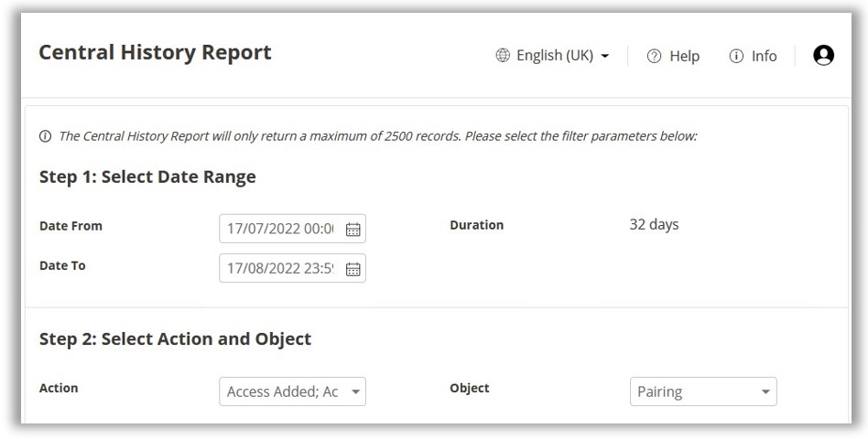Open the Date To calendar picker icon

tap(353, 269)
